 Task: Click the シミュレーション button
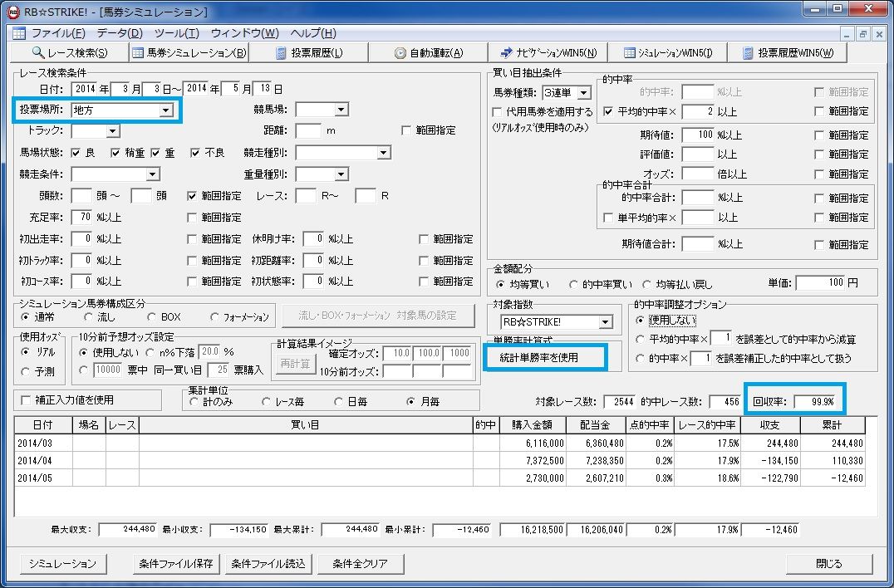62,564
